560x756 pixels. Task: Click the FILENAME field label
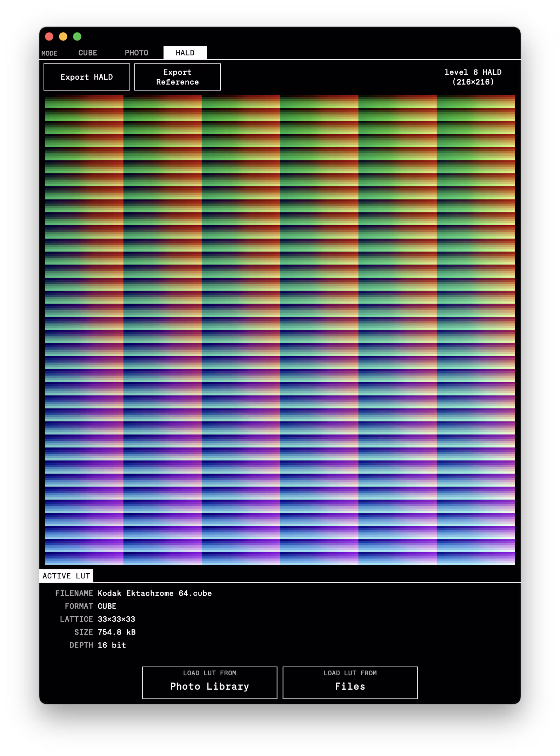click(74, 593)
